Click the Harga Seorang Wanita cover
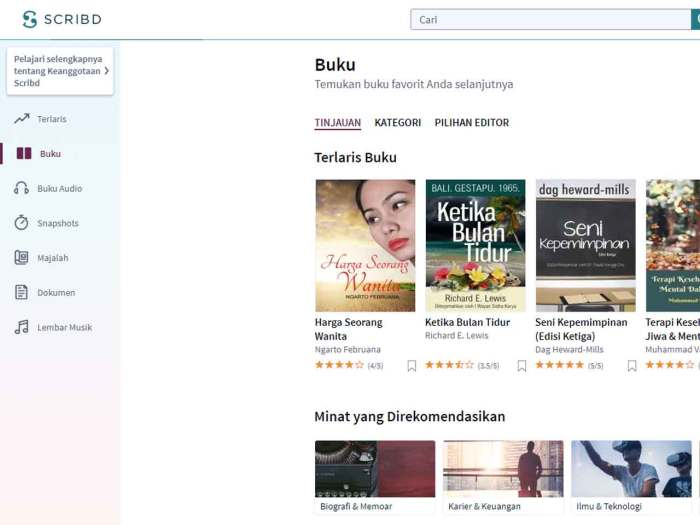Screen dimensions: 700x525 (x=365, y=246)
